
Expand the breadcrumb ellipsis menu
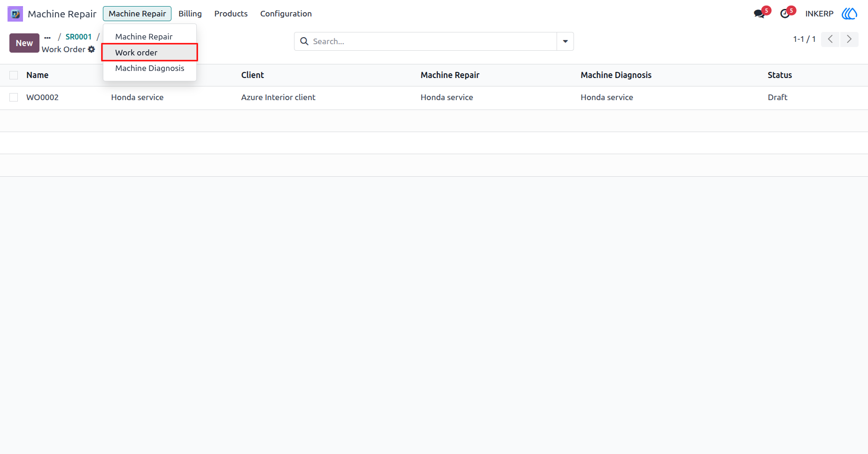coord(47,37)
